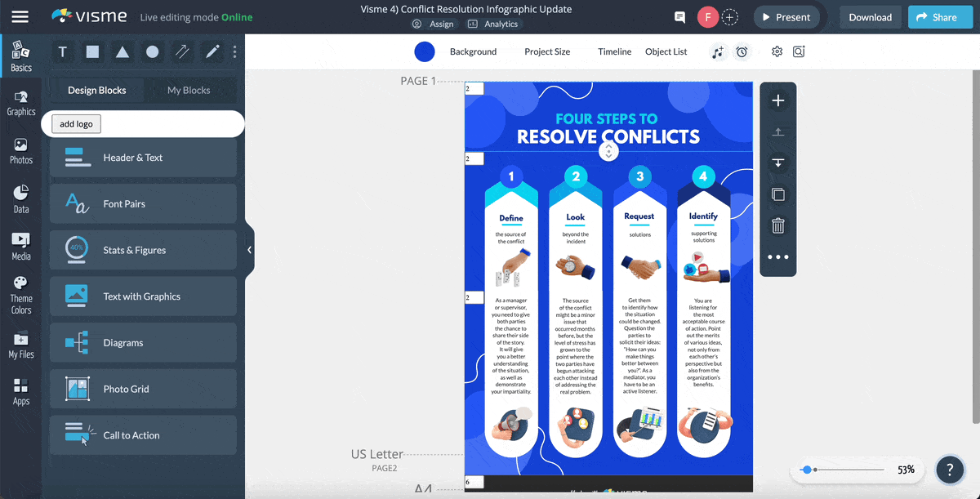This screenshot has width=980, height=499.
Task: Open the Data panel
Action: [x=20, y=198]
